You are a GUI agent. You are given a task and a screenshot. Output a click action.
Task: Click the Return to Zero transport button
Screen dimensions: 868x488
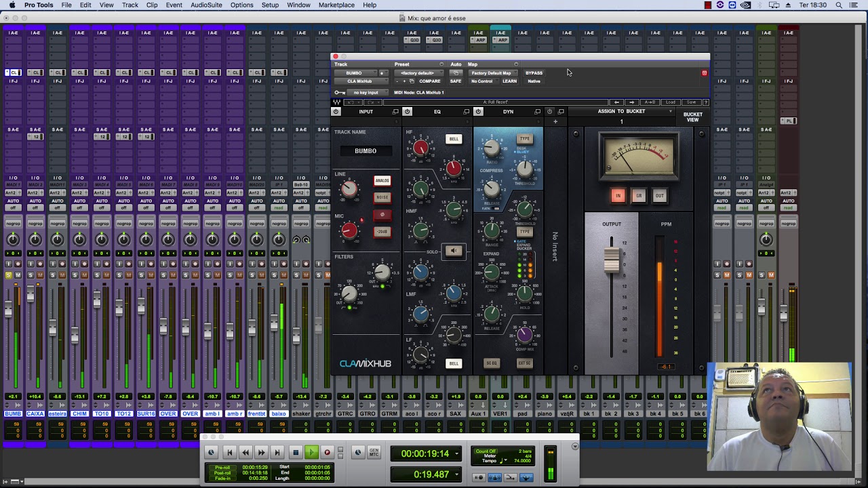(x=229, y=453)
